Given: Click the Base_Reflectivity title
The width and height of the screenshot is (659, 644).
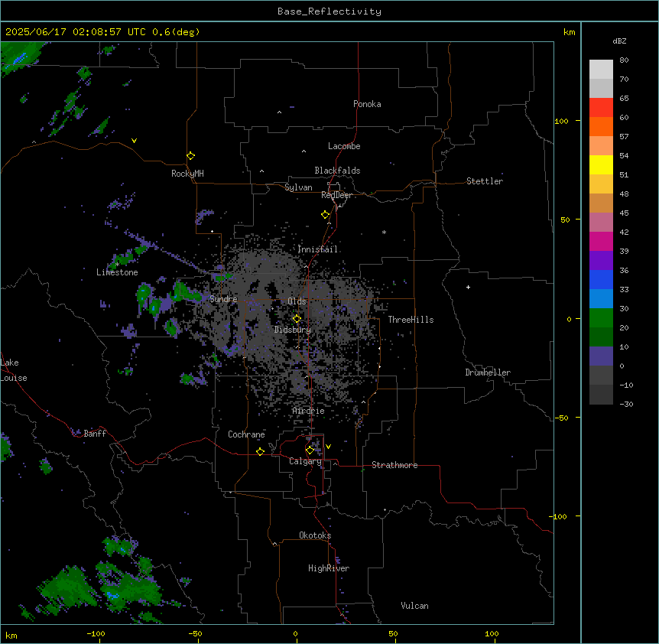Looking at the screenshot, I should click(x=329, y=11).
